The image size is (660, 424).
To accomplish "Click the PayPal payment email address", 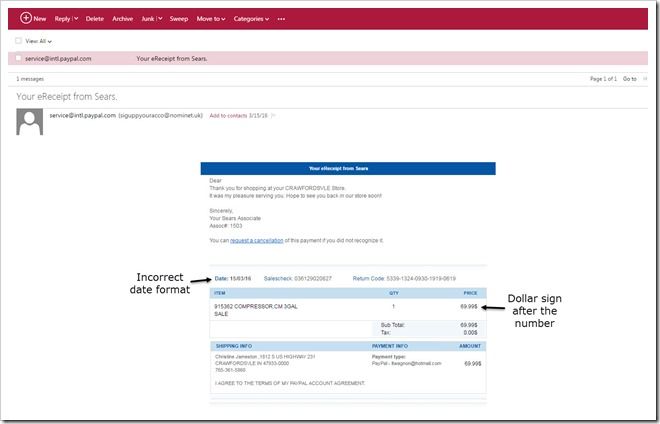I will pos(416,363).
